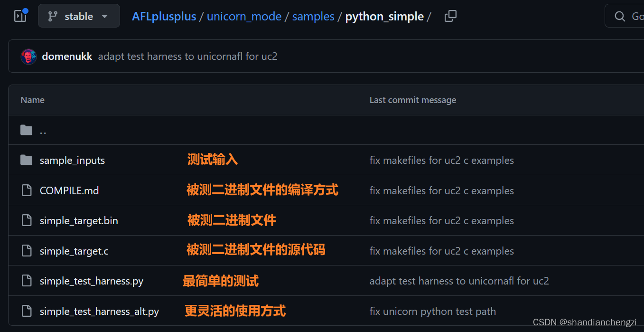Image resolution: width=644 pixels, height=332 pixels.
Task: Click the file icon beside COMPILE.md
Action: pyautogui.click(x=27, y=190)
